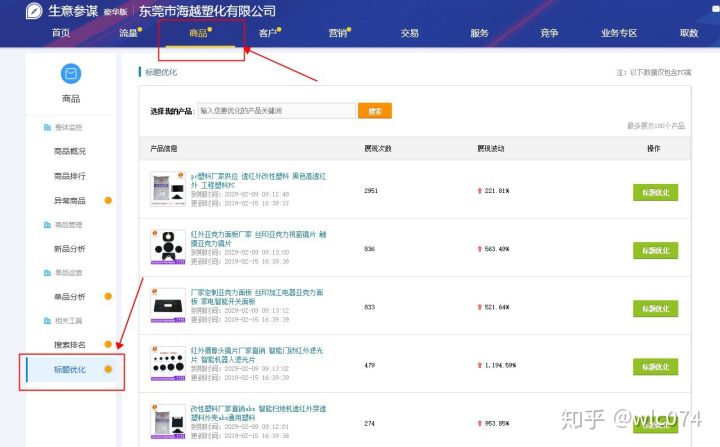720x447 pixels.
Task: Click the 操作 column header
Action: click(653, 148)
